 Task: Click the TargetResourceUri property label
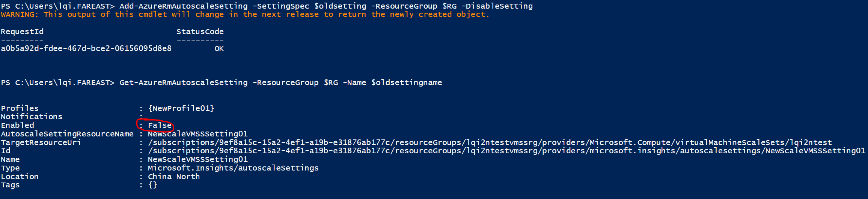pos(41,143)
